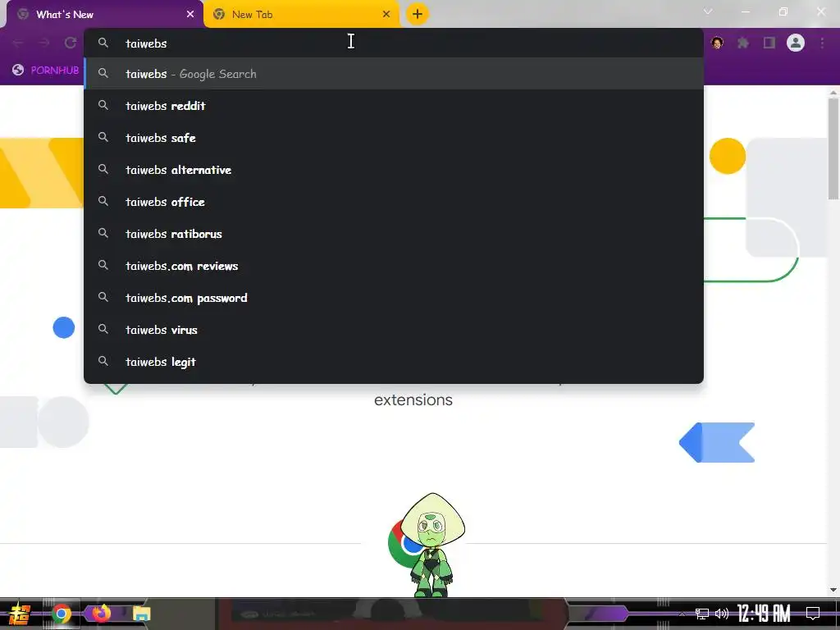Reload the current page
Image resolution: width=840 pixels, height=630 pixels.
point(71,43)
